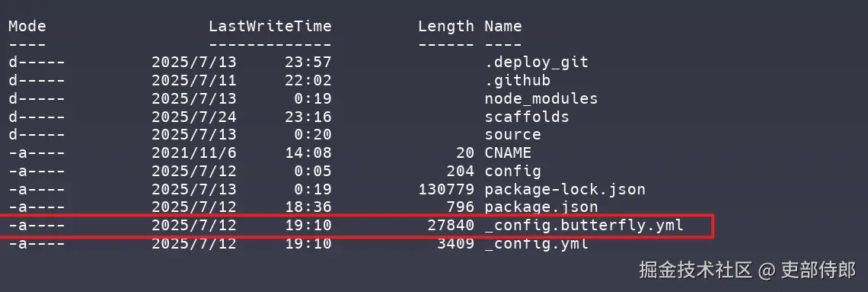The image size is (868, 292).
Task: Click the 27840 length value
Action: coord(451,226)
